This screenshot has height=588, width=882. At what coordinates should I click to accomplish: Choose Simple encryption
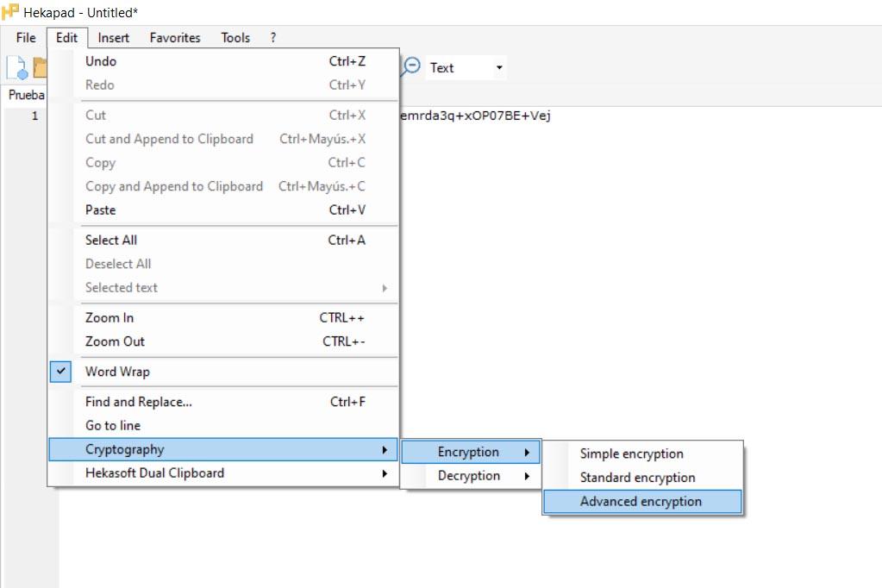pos(643,454)
